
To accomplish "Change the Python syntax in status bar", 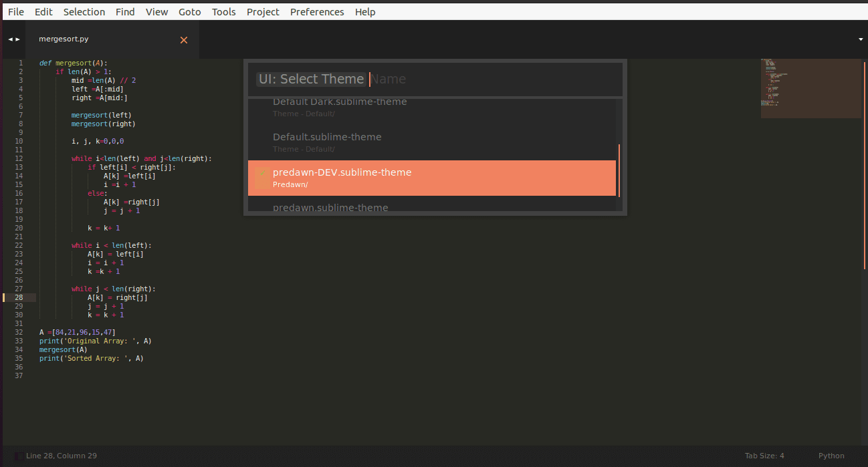I will 831,456.
